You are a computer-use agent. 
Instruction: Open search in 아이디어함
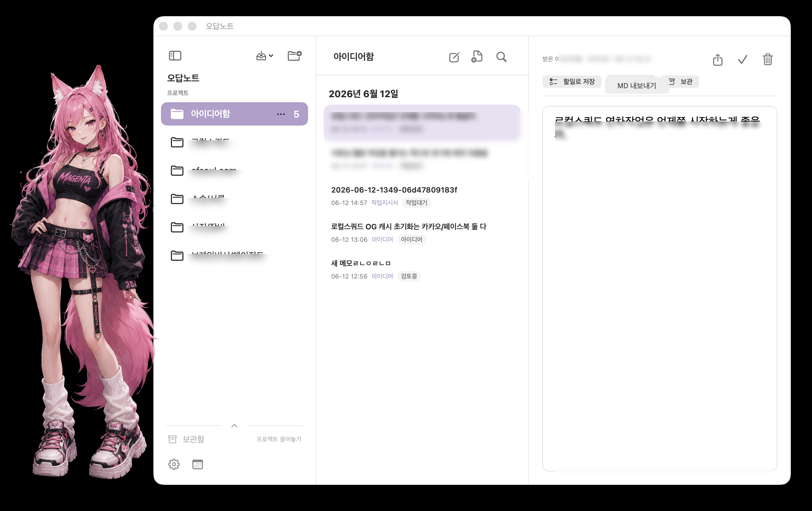pos(501,57)
